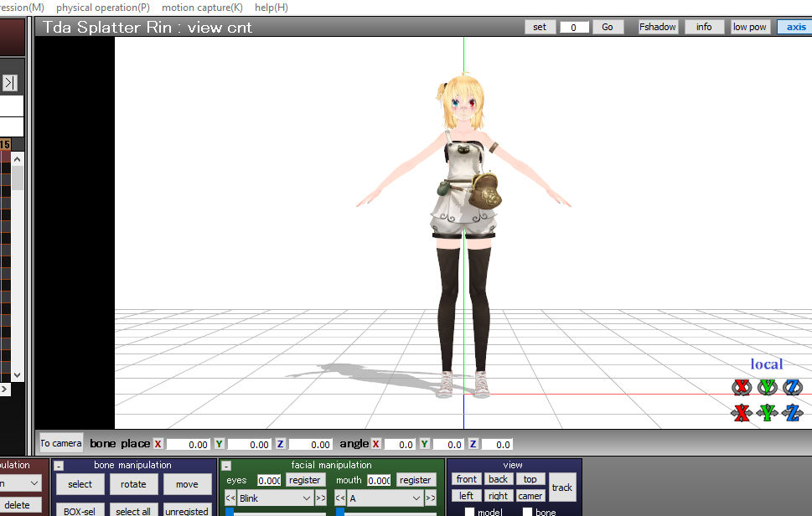Open the motion capture menu
The image size is (812, 516).
(x=202, y=8)
